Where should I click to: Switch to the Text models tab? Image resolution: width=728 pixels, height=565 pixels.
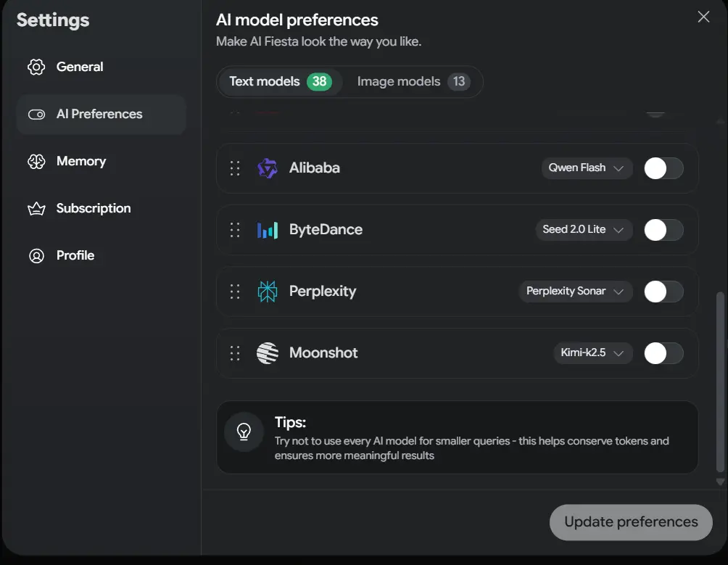pyautogui.click(x=280, y=82)
